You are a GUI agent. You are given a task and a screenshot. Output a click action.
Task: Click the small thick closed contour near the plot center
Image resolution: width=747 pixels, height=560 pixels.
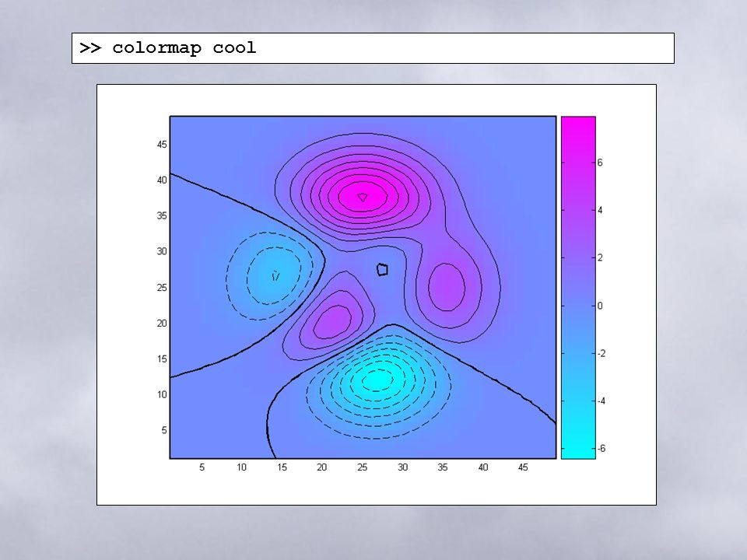[x=382, y=270]
